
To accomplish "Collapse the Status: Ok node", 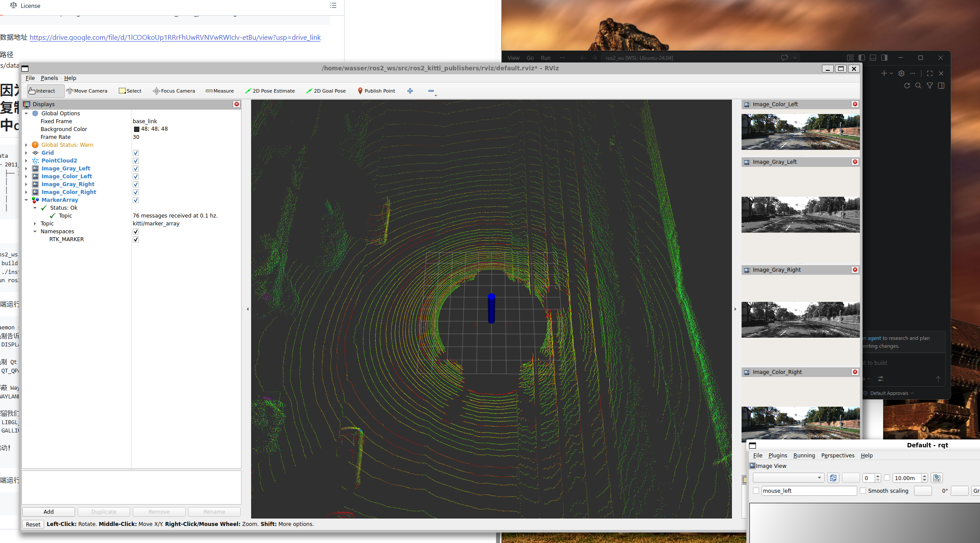I will [35, 208].
